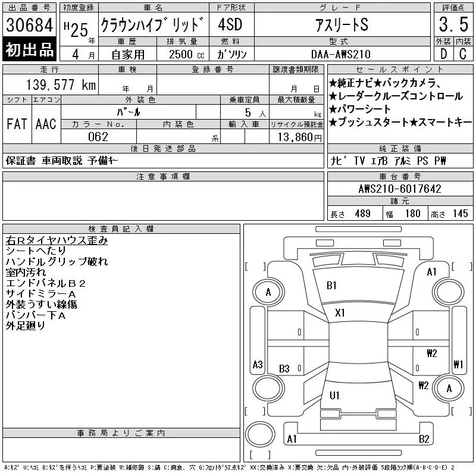The width and height of the screenshot is (476, 476).
Task: Click chassis number AWS210-6017642
Action: point(400,189)
